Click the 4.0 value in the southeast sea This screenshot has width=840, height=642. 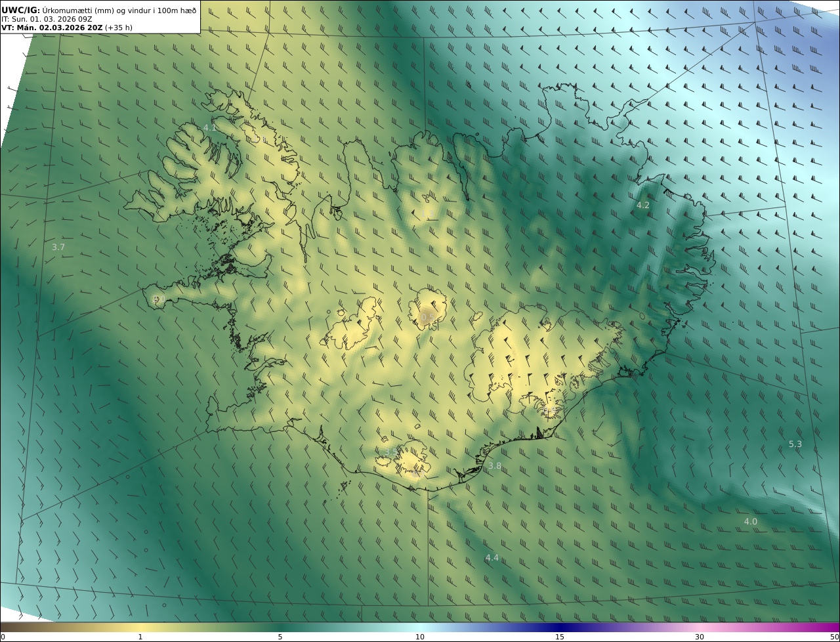coord(750,521)
